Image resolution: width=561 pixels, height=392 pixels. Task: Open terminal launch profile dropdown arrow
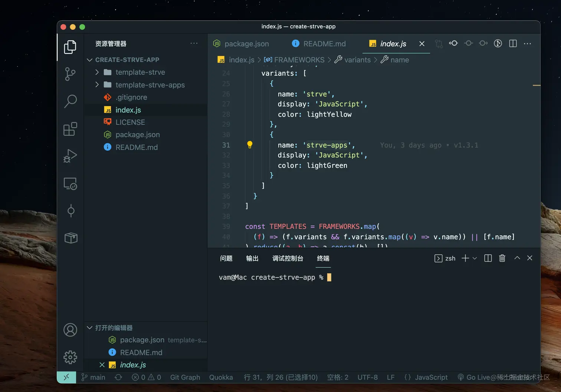(x=475, y=258)
